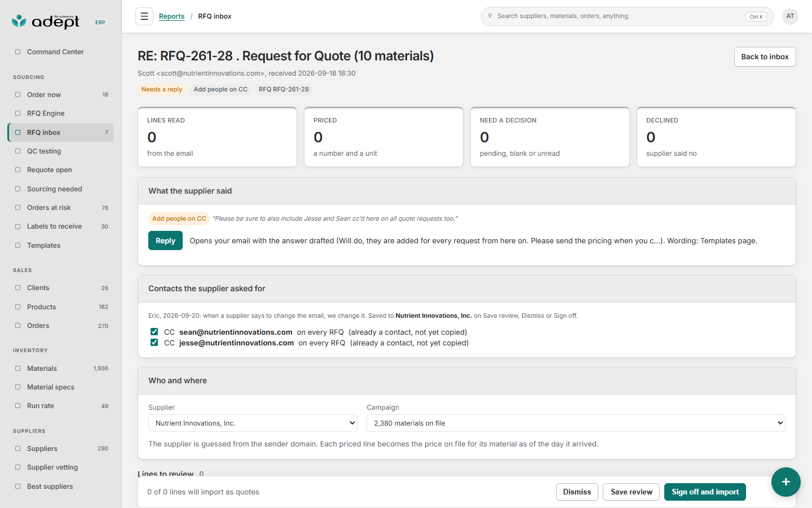Open Best suppliers in the sidebar

click(x=61, y=487)
